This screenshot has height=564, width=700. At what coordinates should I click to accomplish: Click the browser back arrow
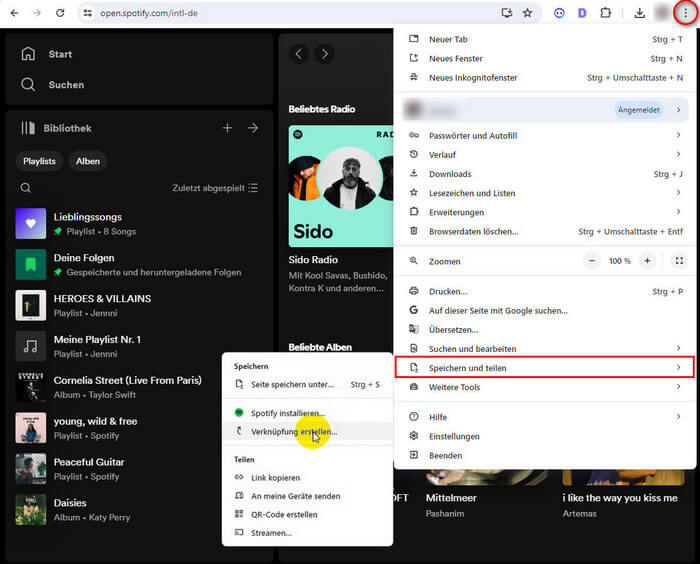tap(14, 13)
